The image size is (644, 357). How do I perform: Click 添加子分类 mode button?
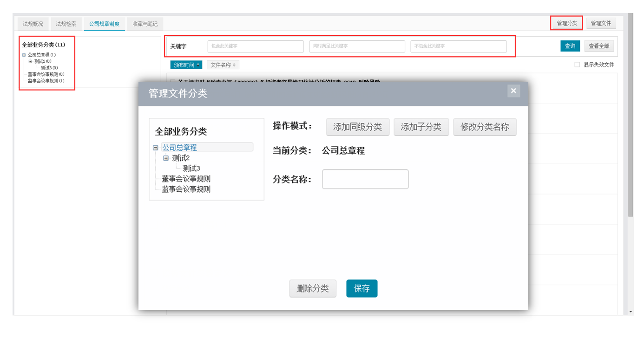(421, 127)
